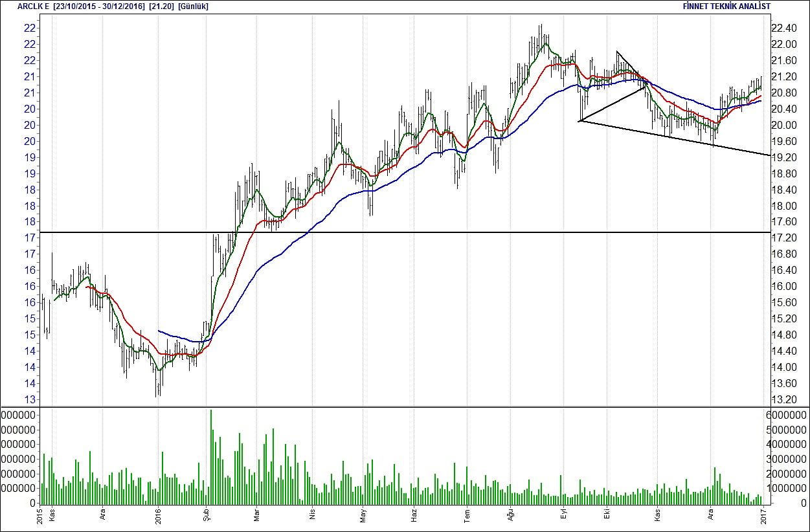Click the Tem month label on time axis
810x532 pixels.
(x=467, y=515)
